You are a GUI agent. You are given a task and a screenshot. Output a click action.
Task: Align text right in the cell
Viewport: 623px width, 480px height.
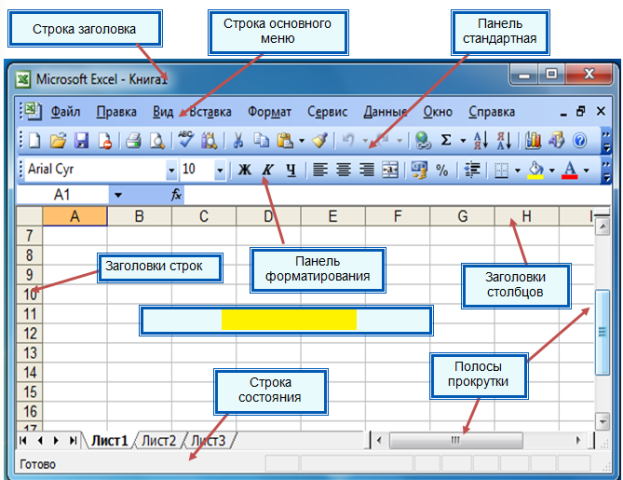pyautogui.click(x=367, y=170)
